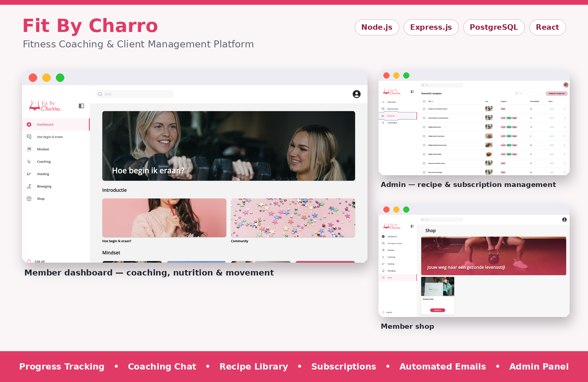Click the top Zoek search bar in admin window
The width and height of the screenshot is (588, 382).
[x=442, y=85]
